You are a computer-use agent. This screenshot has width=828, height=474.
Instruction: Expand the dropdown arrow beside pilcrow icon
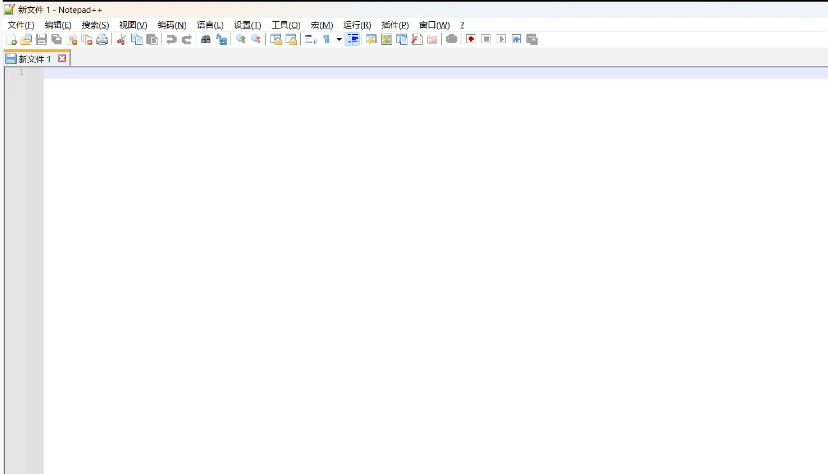tap(339, 39)
